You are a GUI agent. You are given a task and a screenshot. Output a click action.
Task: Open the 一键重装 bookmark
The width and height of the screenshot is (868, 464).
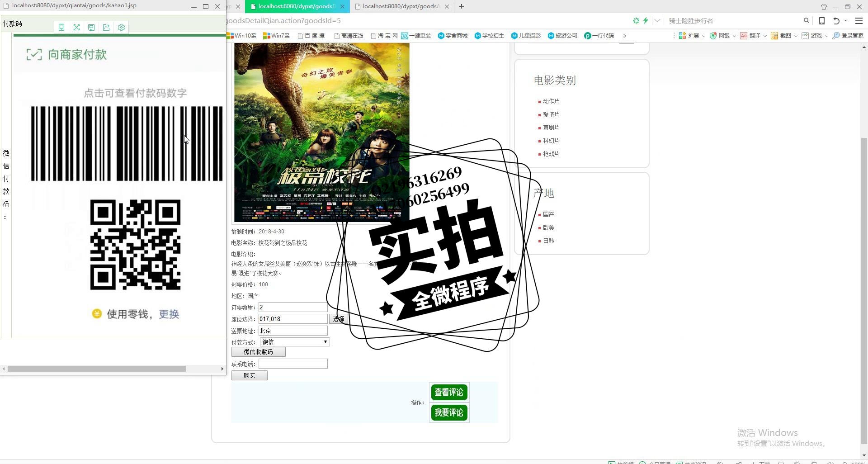click(416, 36)
